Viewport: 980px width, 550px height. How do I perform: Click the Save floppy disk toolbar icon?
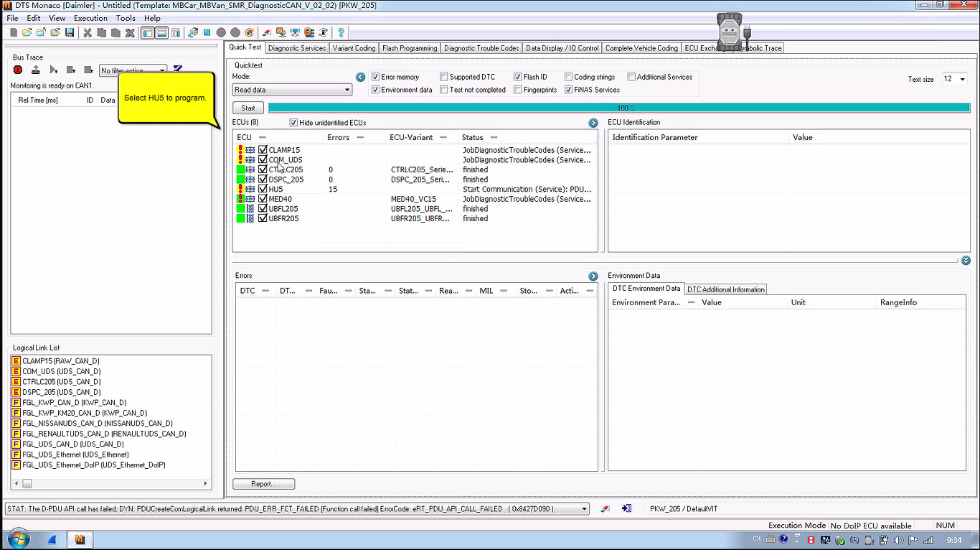(x=70, y=32)
